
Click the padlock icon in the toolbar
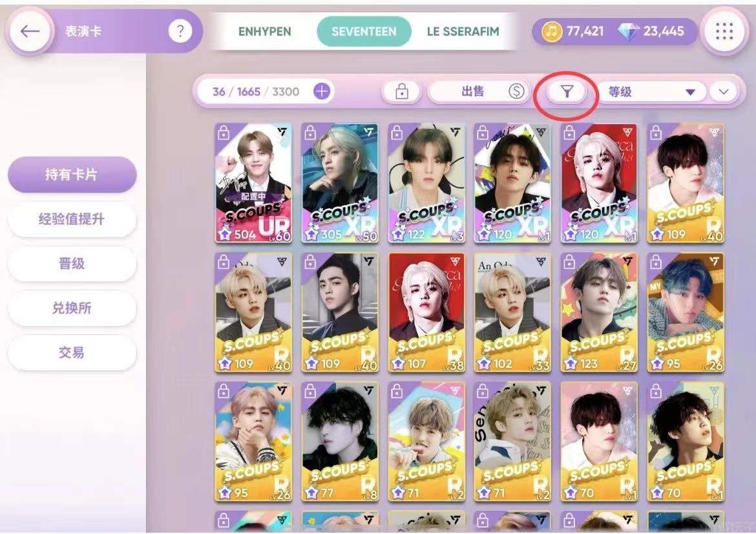(402, 91)
